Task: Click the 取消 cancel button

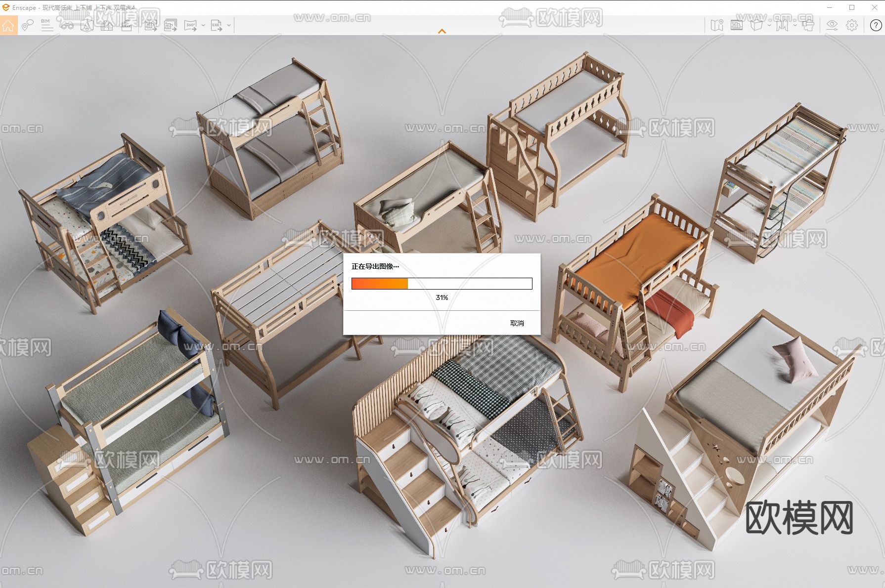Action: tap(517, 323)
